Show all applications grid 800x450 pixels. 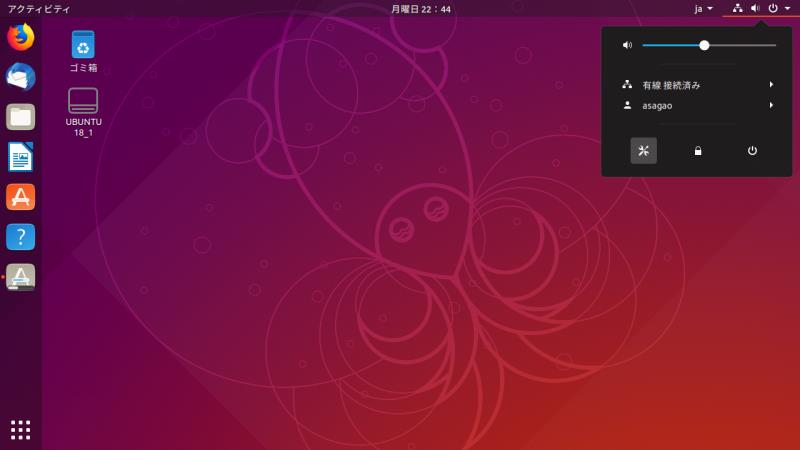[20, 430]
